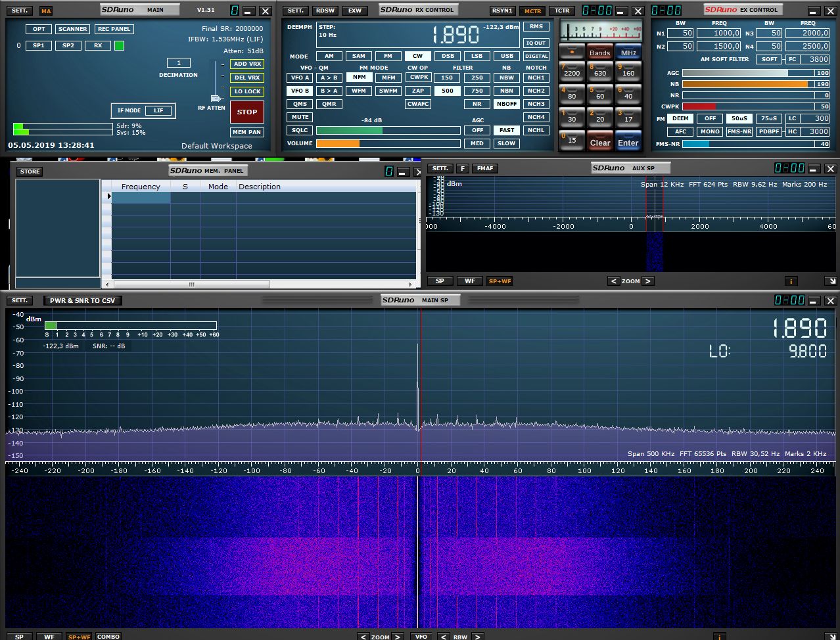This screenshot has width=840, height=640.
Task: Decrease RBW with the left arrow in Main SP
Action: (444, 636)
